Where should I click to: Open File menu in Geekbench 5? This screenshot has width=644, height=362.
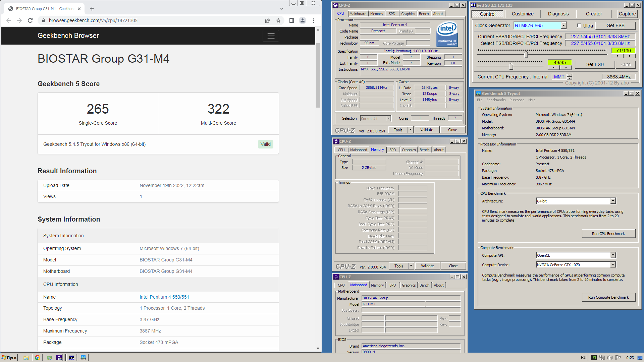click(x=480, y=100)
